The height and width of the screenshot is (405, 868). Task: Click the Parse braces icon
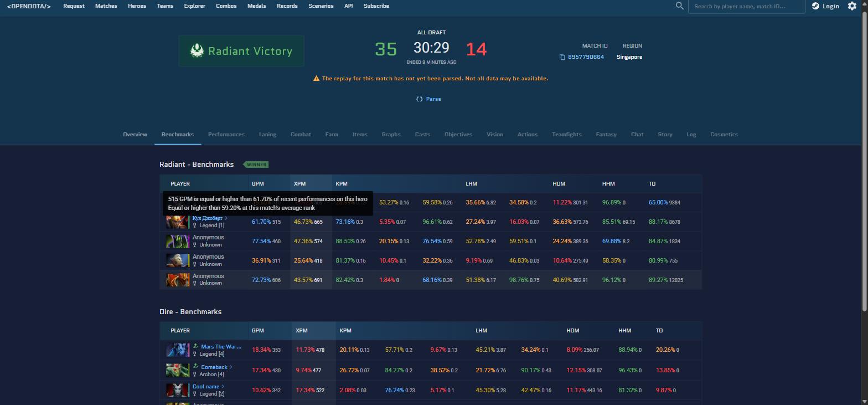point(419,99)
